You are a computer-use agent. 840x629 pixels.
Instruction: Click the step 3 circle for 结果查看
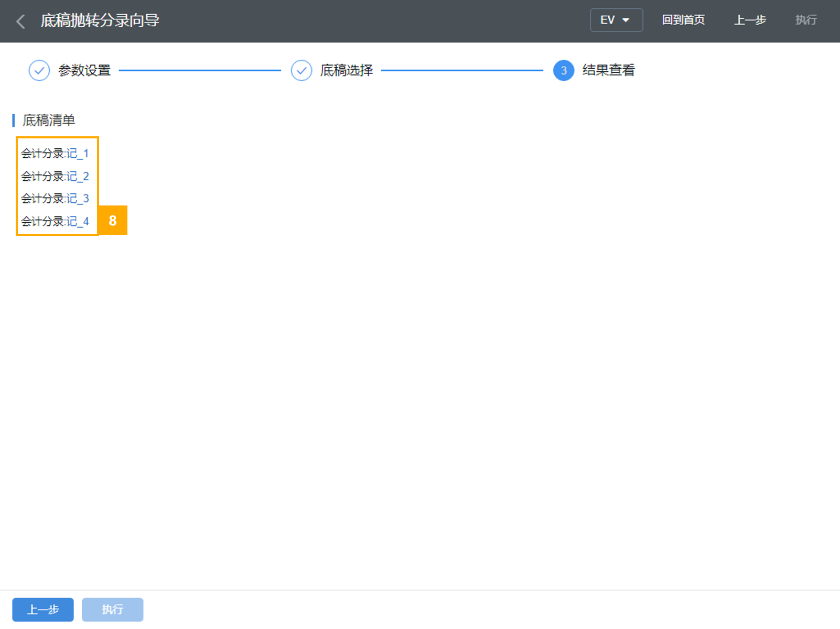pyautogui.click(x=564, y=70)
